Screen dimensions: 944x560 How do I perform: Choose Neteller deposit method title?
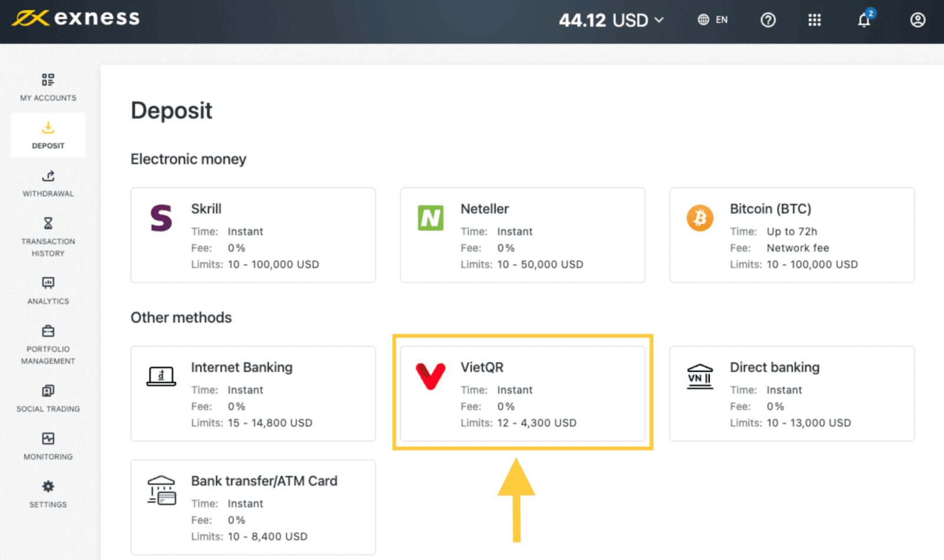(484, 209)
